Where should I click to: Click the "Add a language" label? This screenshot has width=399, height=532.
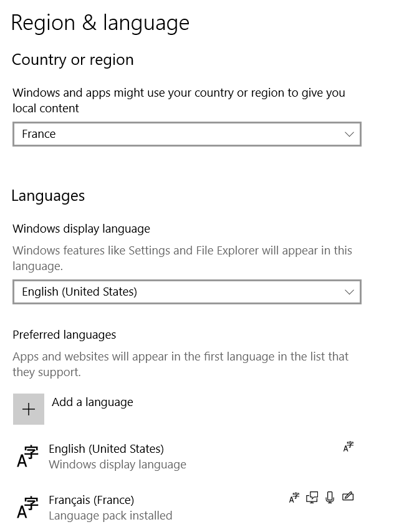click(92, 402)
